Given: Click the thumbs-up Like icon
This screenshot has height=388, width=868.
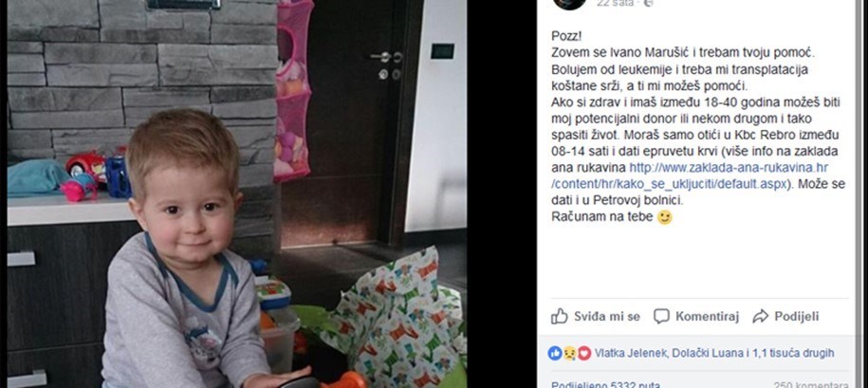Looking at the screenshot, I should [560, 317].
